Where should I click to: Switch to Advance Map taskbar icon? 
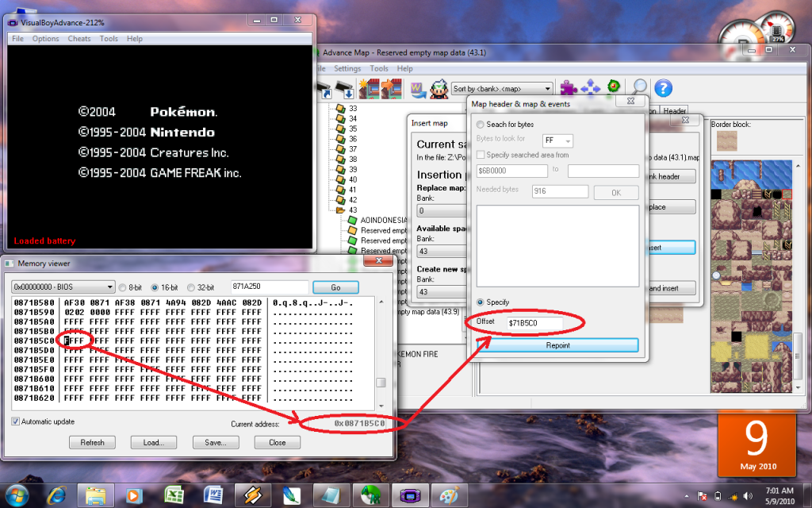371,495
